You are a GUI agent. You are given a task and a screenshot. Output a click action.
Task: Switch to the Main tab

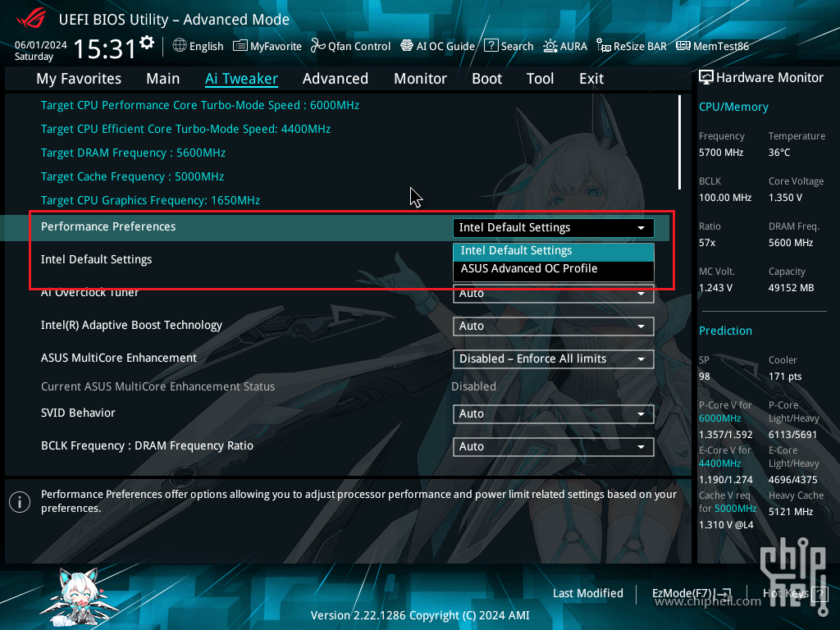(x=163, y=79)
